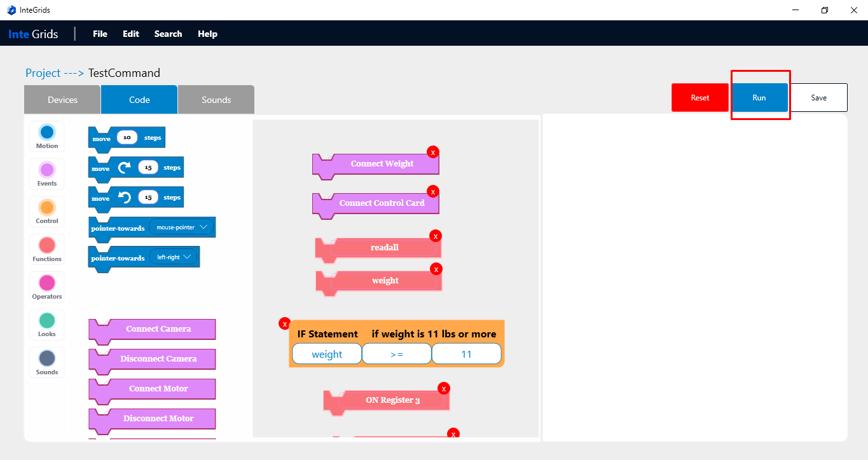
Task: Switch to the Sounds tab
Action: click(216, 100)
